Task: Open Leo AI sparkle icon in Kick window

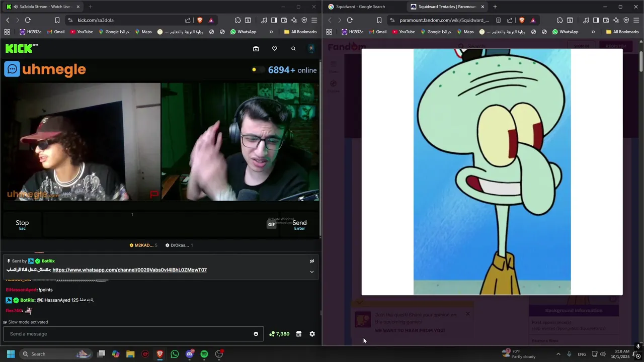Action: (294, 20)
